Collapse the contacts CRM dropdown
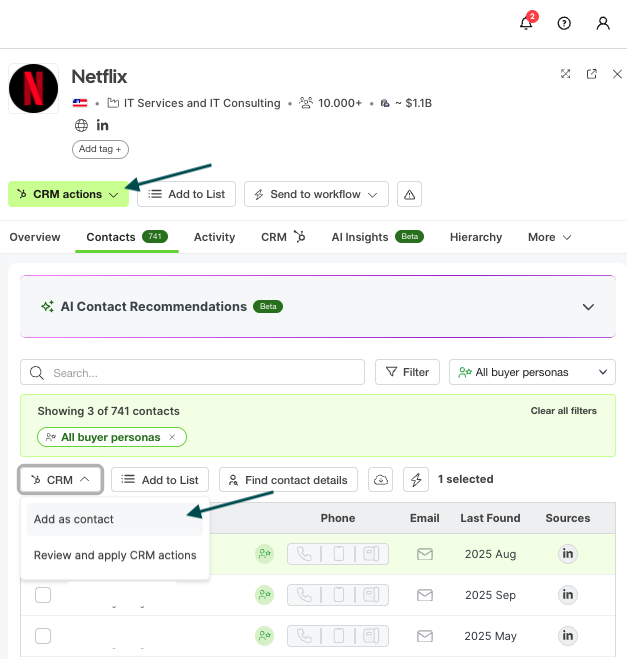 click(x=61, y=480)
